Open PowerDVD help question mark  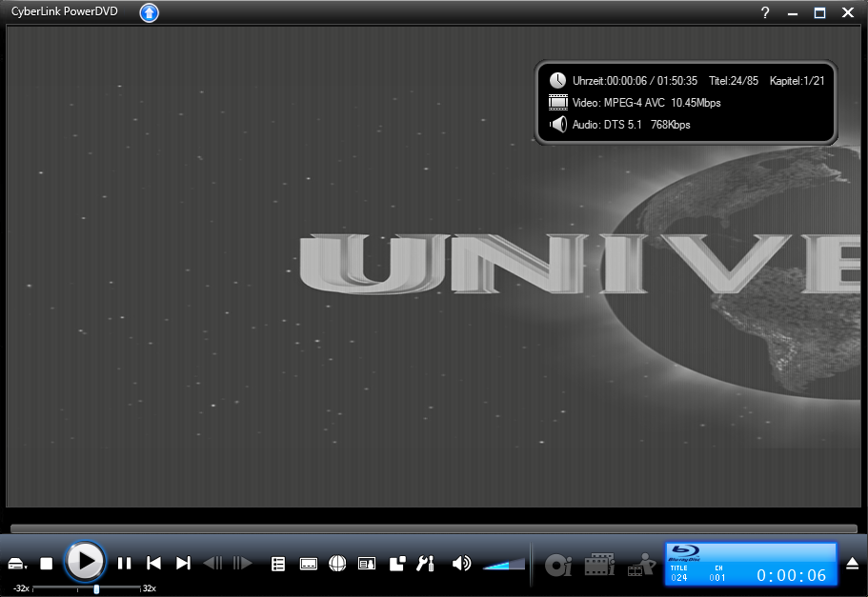[x=765, y=12]
